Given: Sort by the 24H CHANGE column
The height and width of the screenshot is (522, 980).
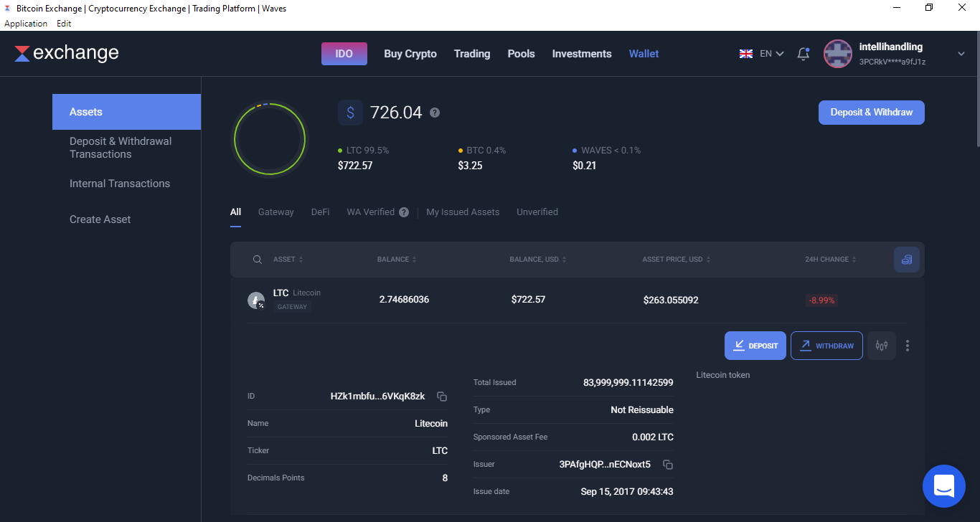Looking at the screenshot, I should coord(831,260).
